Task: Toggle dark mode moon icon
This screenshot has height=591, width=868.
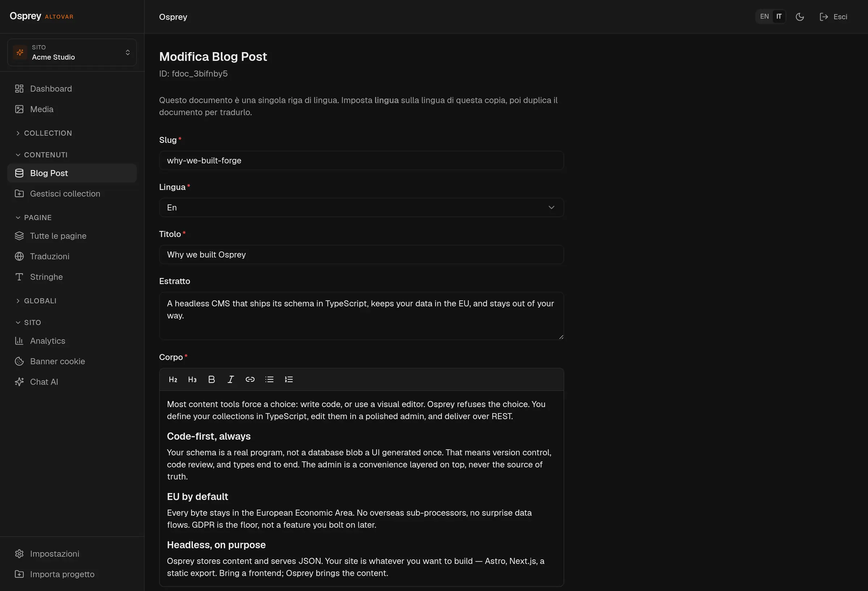Action: pos(800,17)
